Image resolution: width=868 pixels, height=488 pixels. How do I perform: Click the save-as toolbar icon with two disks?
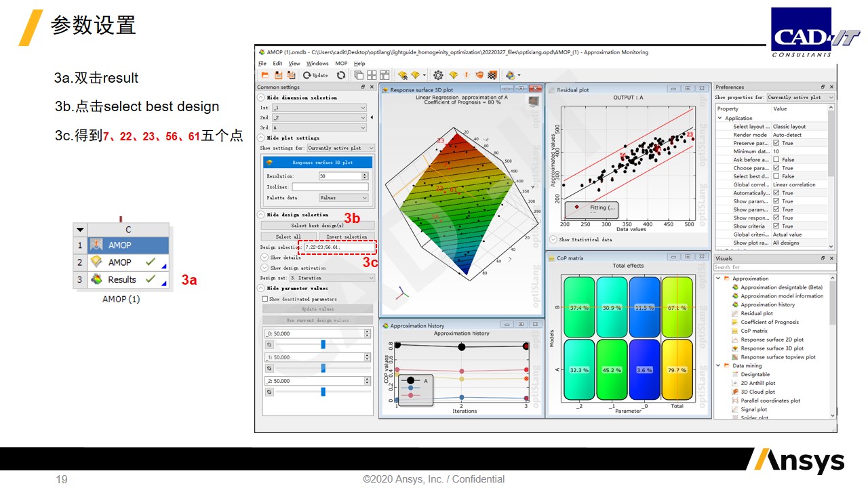292,75
